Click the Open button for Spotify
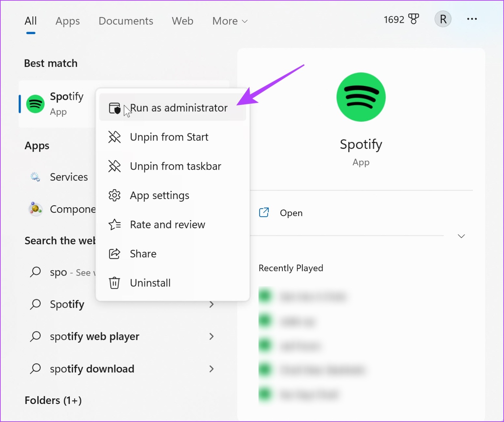The width and height of the screenshot is (504, 422). [291, 212]
